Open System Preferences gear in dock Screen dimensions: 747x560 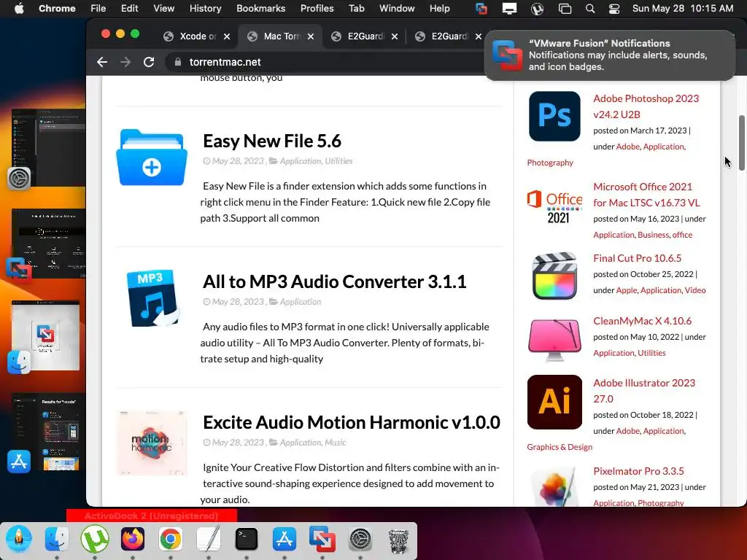click(360, 539)
